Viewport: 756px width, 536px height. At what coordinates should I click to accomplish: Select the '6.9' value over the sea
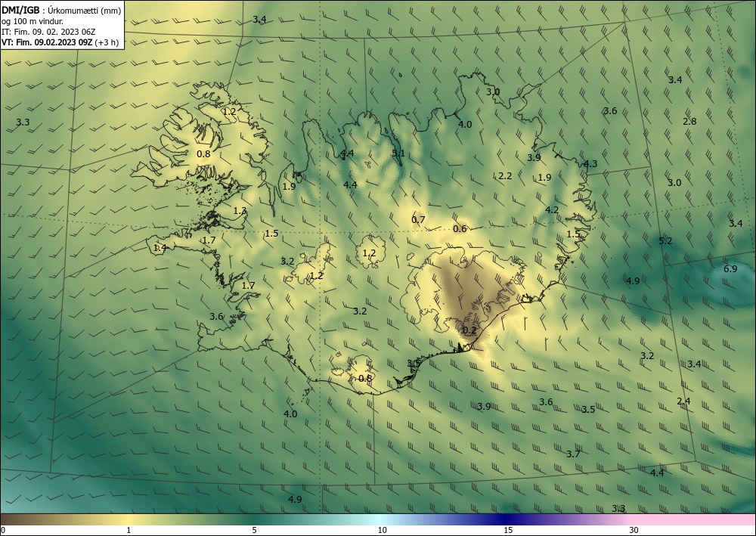click(x=730, y=268)
